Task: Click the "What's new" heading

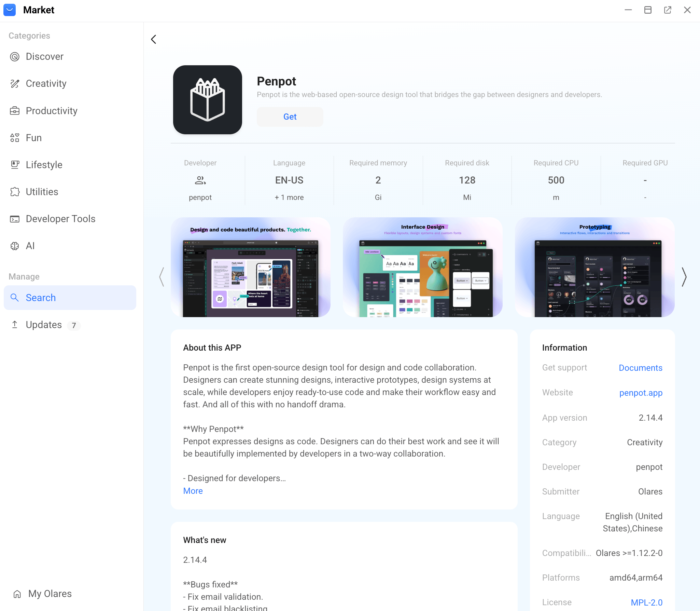Action: tap(205, 540)
